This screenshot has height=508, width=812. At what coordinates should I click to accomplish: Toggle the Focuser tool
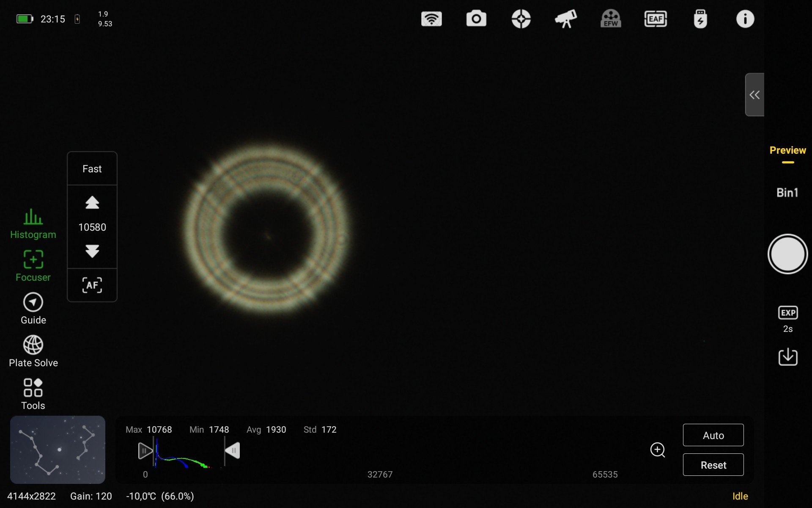point(33,266)
